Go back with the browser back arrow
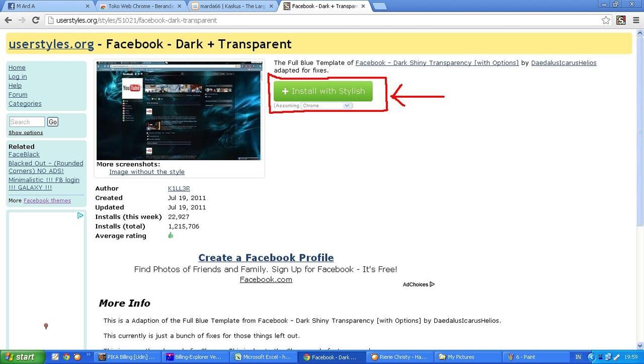 9,20
